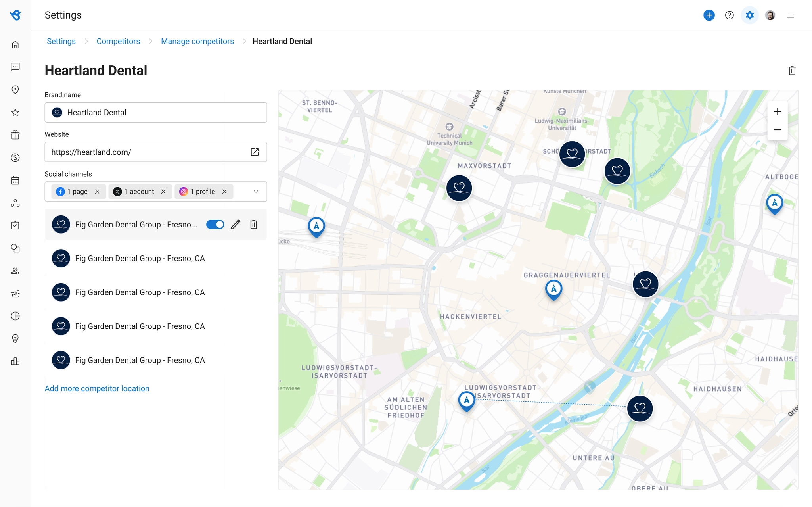
Task: Remove the X 1 account chip
Action: coord(163,192)
